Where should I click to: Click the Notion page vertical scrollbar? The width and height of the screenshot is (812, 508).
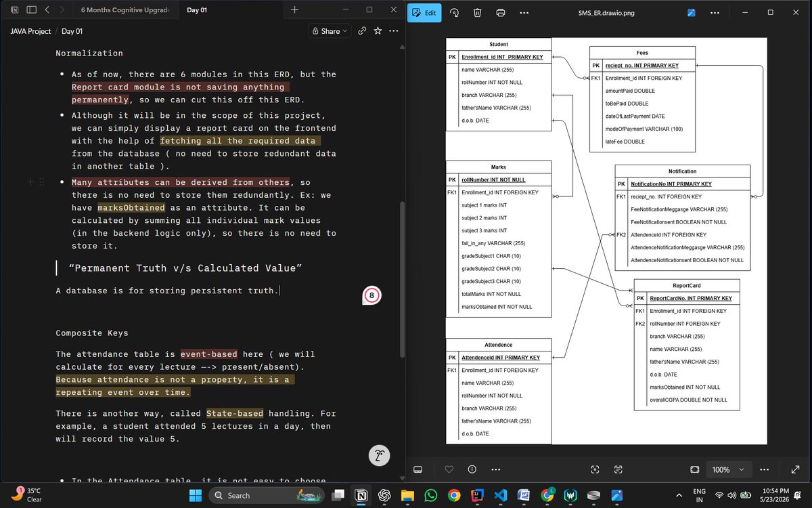pyautogui.click(x=402, y=279)
